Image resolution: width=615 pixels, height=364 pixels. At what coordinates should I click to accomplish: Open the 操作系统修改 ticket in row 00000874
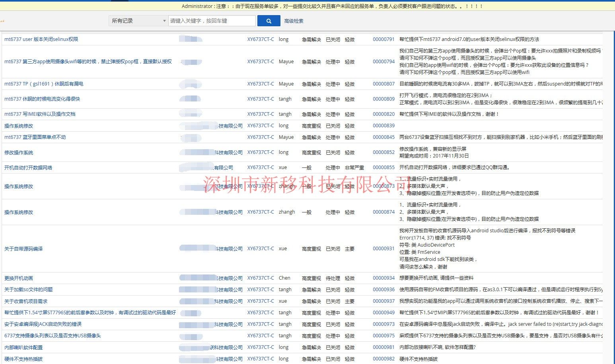pos(19,212)
